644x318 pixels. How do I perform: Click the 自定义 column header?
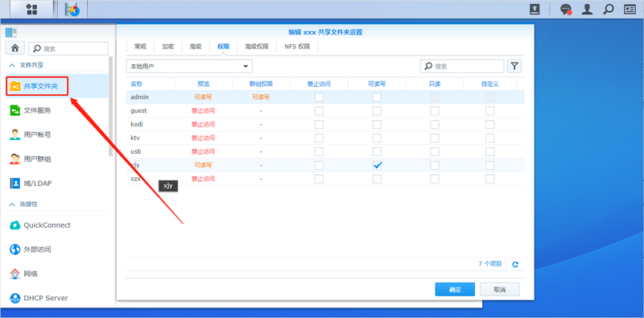point(490,84)
